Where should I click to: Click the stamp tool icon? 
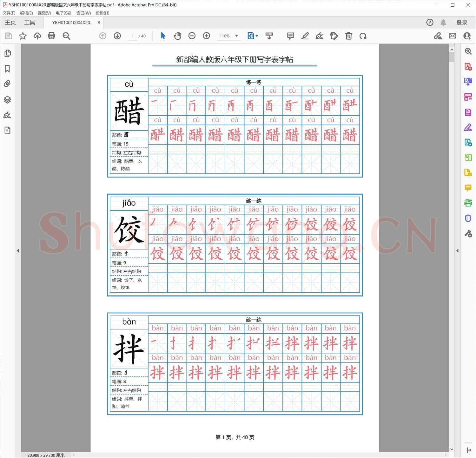click(x=334, y=36)
